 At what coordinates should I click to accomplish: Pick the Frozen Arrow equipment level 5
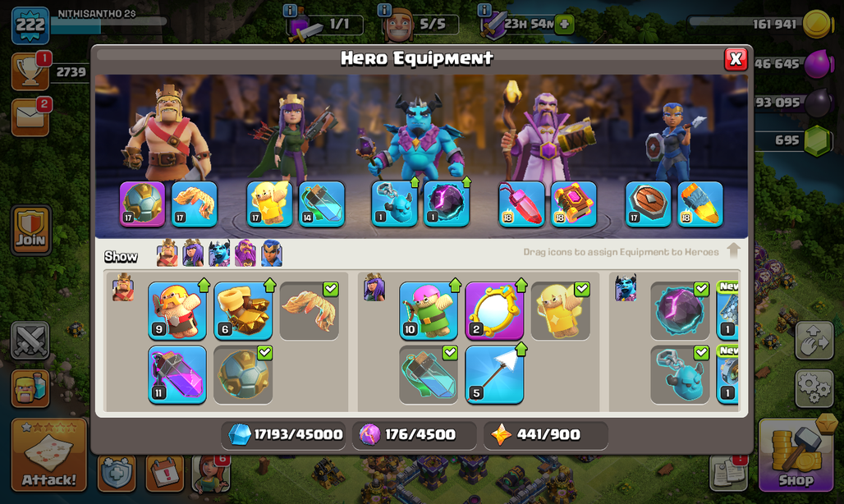click(x=494, y=374)
